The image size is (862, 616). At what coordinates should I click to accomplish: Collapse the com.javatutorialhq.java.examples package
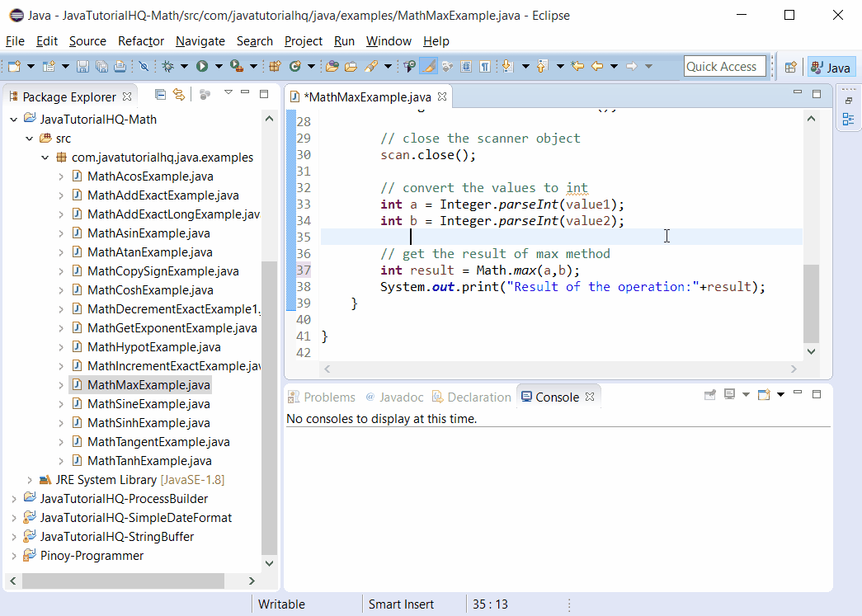tap(45, 157)
